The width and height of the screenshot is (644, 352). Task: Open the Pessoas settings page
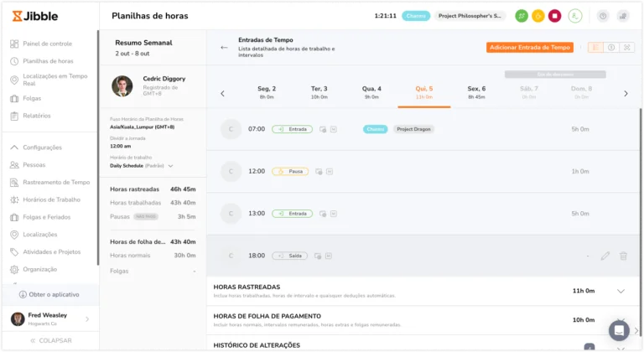28,165
